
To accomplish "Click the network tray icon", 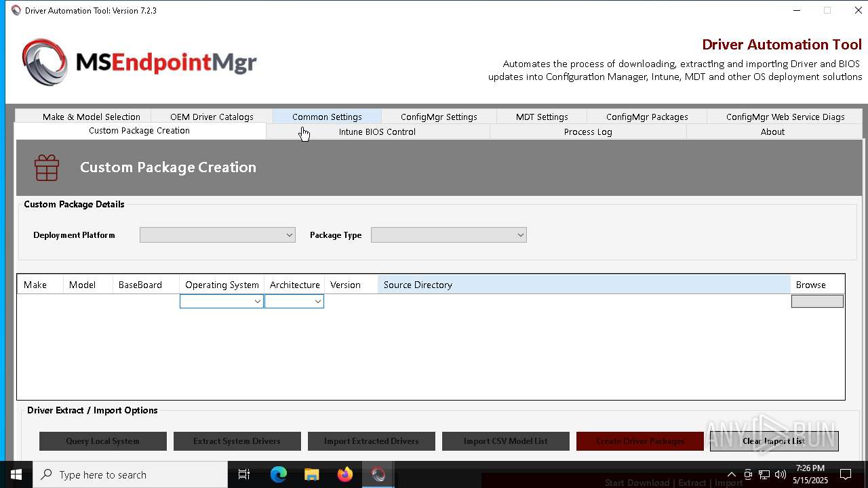I will pos(764,474).
